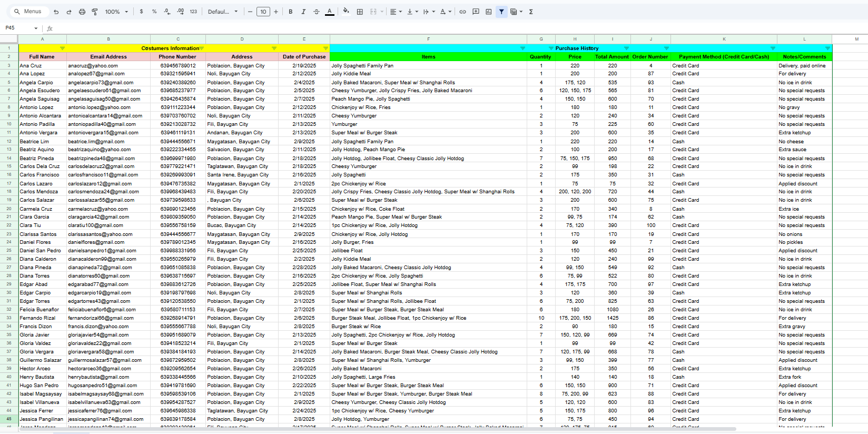Screen dimensions: 868x434
Task: Open the zoom level dropdown
Action: [x=116, y=12]
